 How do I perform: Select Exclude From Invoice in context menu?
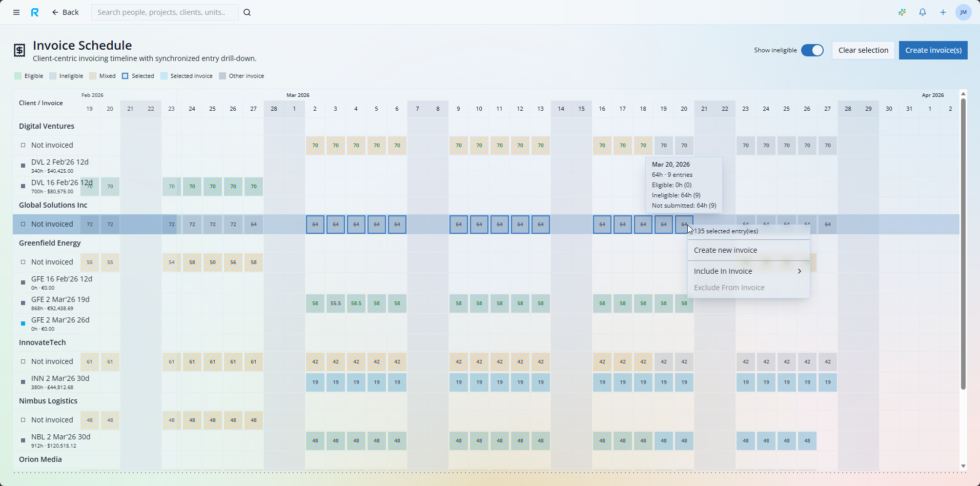tap(729, 287)
